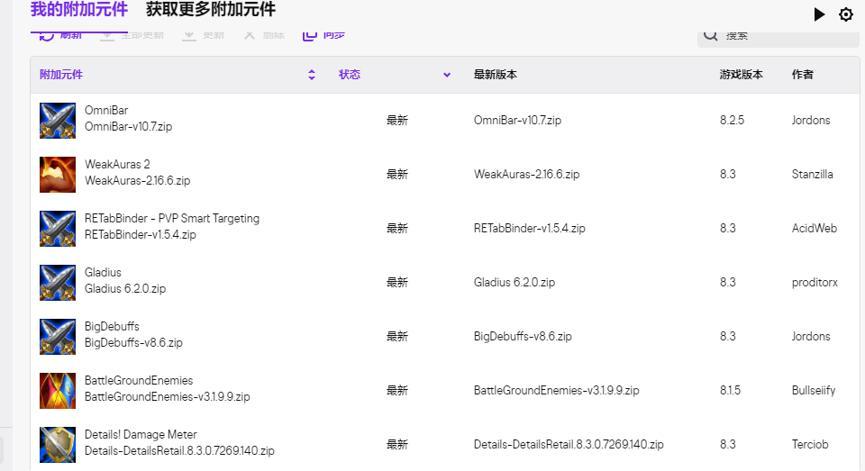Click the Details! Damage Meter shield icon

(57, 445)
